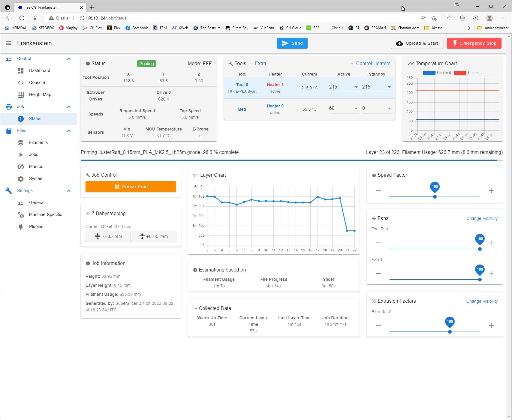Click the Height Map grid icon
Image resolution: width=512 pixels, height=420 pixels.
click(21, 94)
